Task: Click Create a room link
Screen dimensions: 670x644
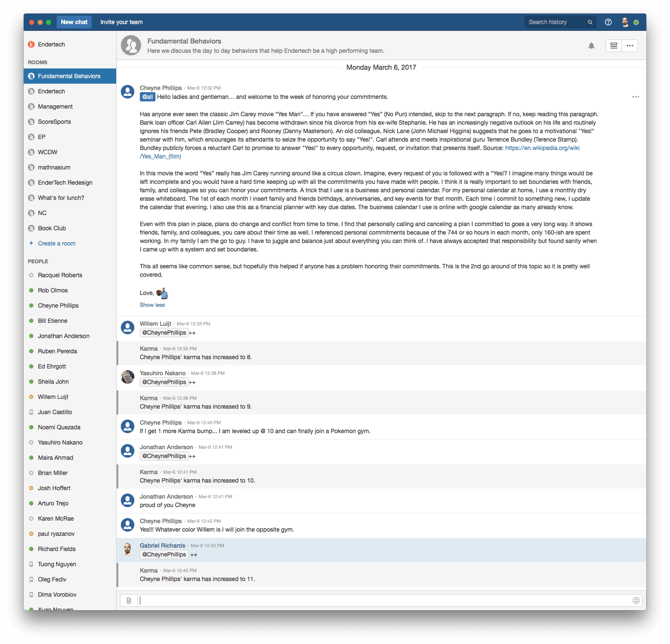Action: pos(57,243)
